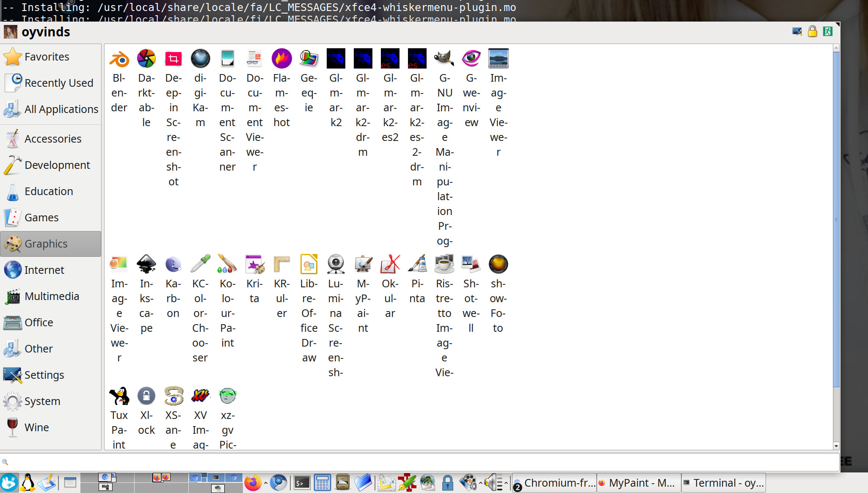Screen dimensions: 868x493
Task: Expand arrow next to Firefox launcher
Action: click(x=265, y=483)
